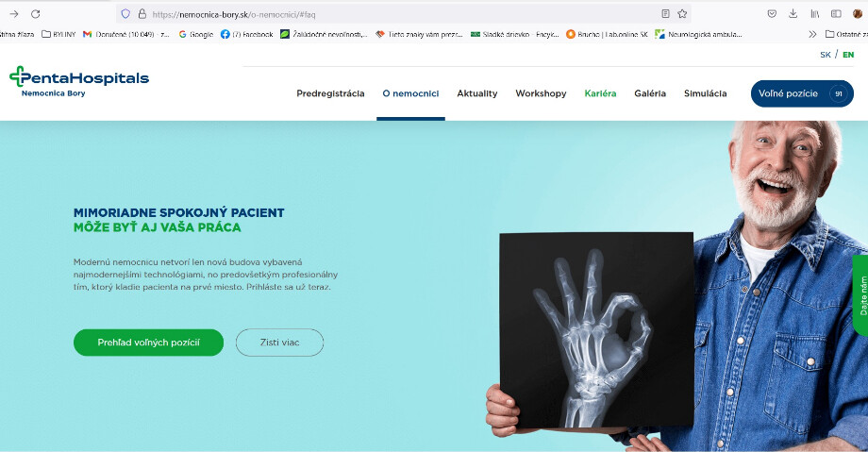Open the Google bookmark in toolbar
This screenshot has height=452, width=868.
click(196, 34)
